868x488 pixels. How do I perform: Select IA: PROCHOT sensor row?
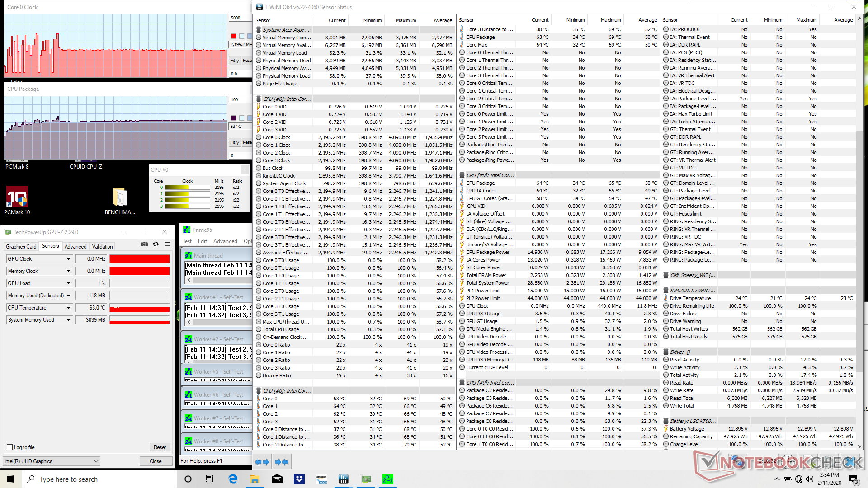[x=759, y=29]
